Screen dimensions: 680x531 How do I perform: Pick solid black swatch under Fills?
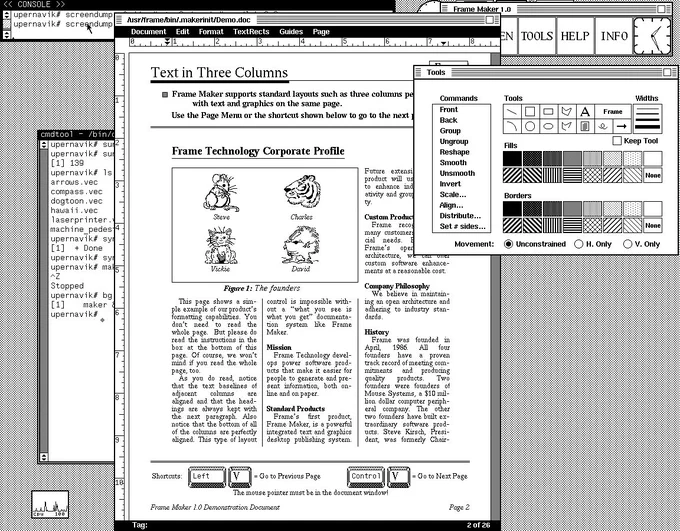click(512, 158)
